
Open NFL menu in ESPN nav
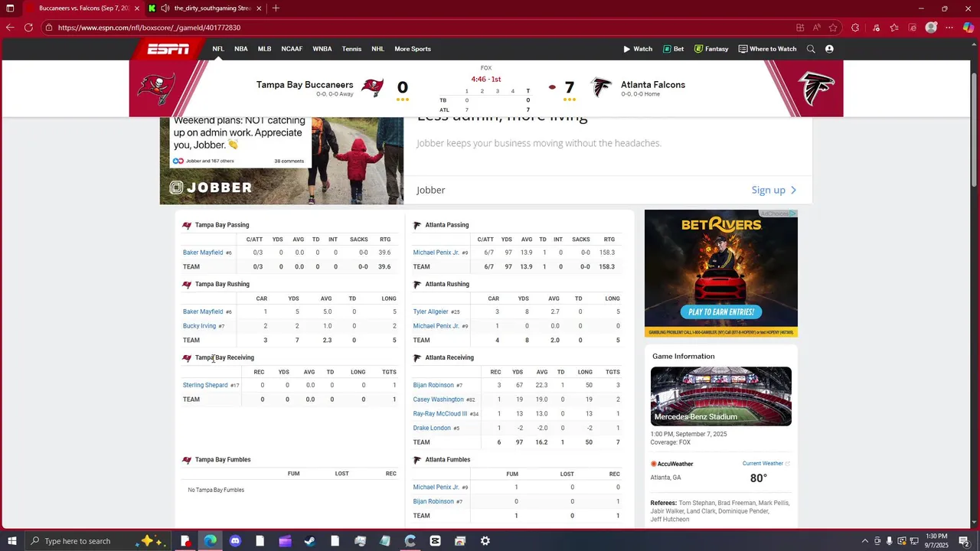[218, 49]
